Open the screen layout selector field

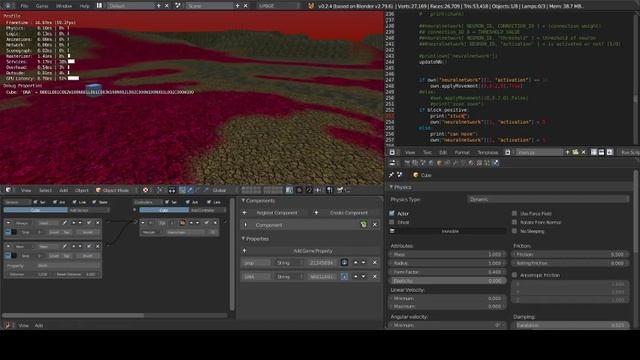click(131, 6)
